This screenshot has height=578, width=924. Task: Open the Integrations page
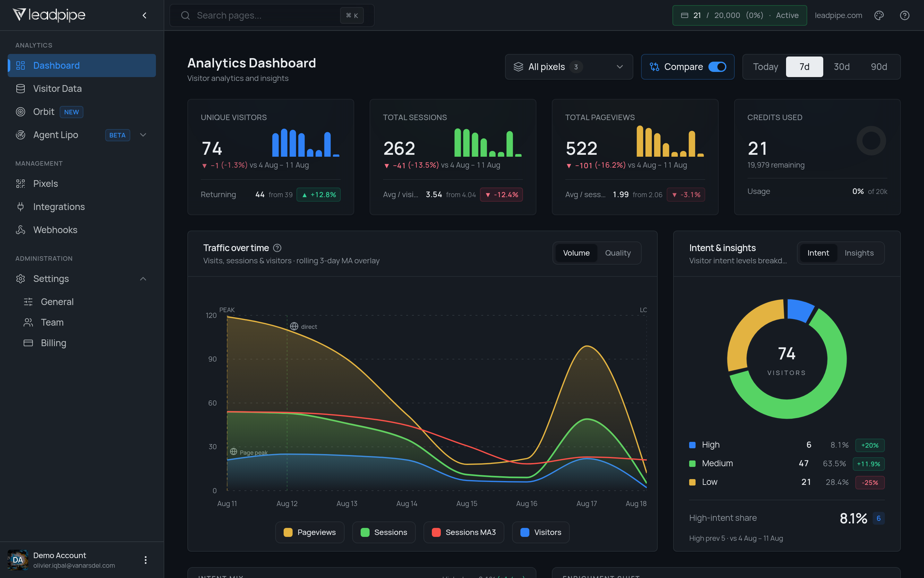[x=82, y=207]
